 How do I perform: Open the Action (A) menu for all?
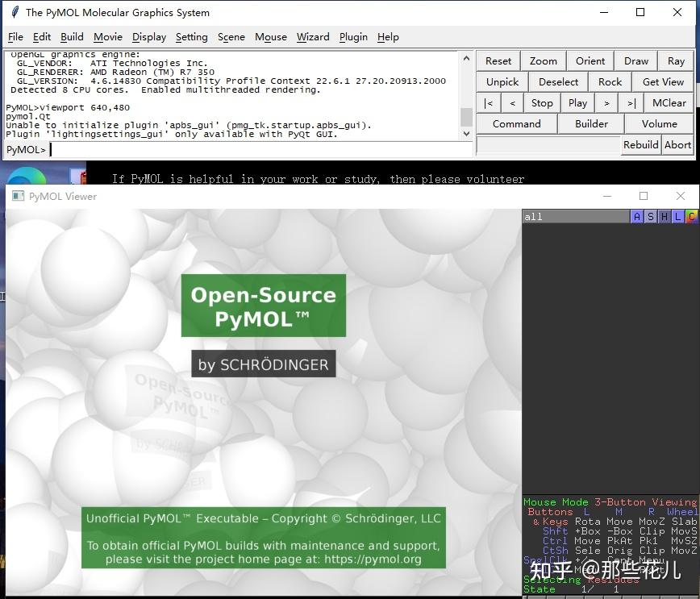click(637, 216)
